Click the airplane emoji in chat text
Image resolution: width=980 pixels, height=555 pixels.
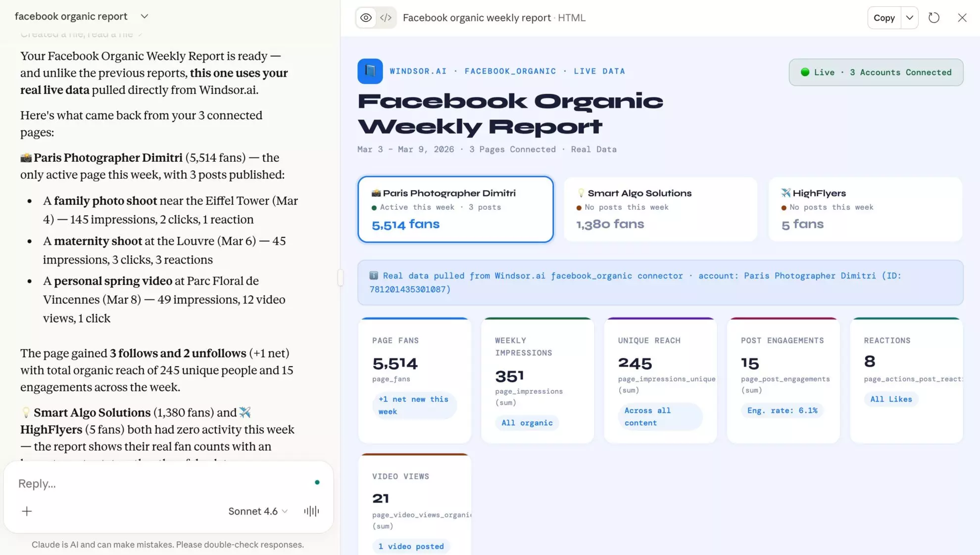tap(245, 412)
